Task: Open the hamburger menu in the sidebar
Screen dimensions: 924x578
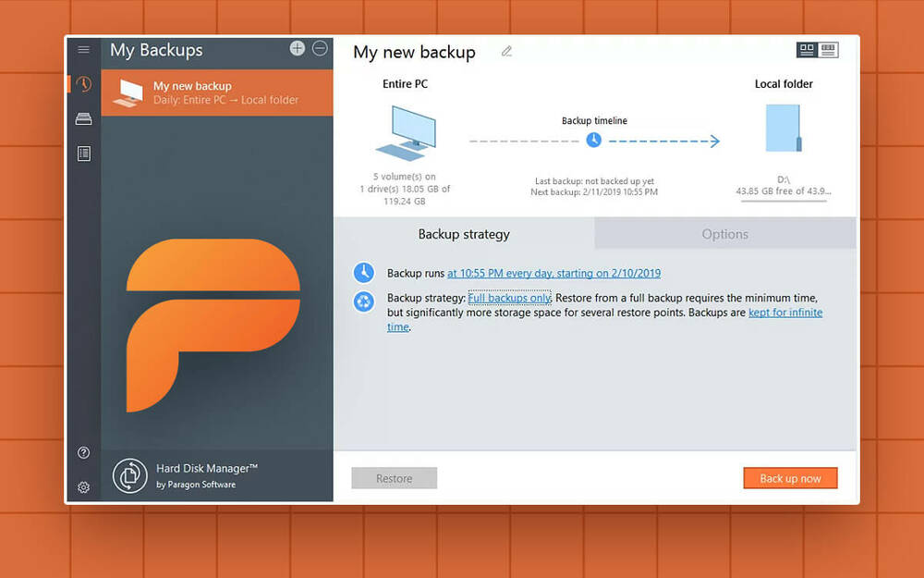Action: (84, 50)
